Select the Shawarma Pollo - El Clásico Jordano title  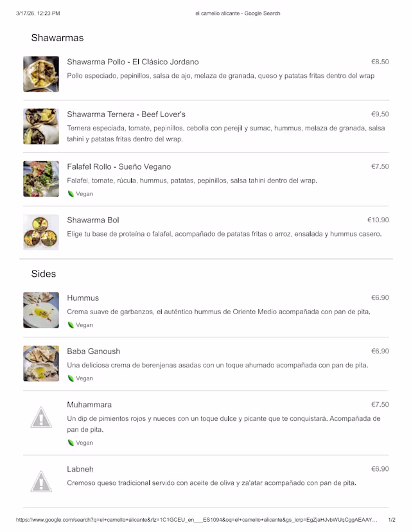pos(133,62)
